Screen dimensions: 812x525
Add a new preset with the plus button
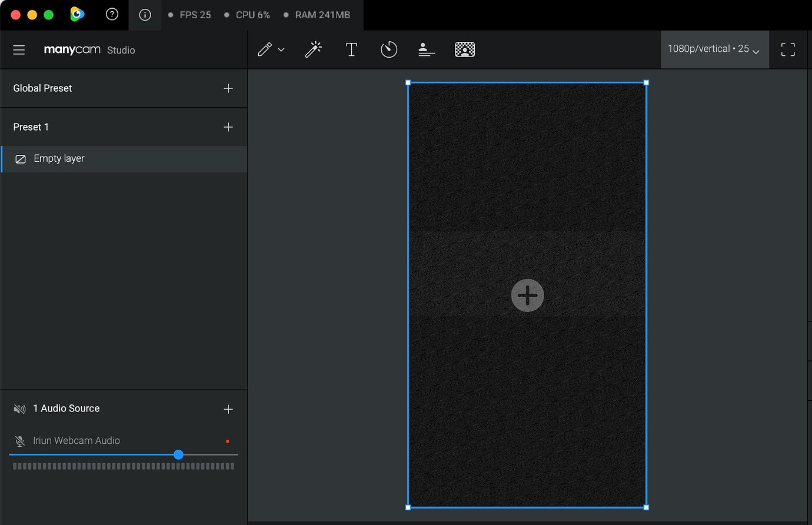[228, 127]
